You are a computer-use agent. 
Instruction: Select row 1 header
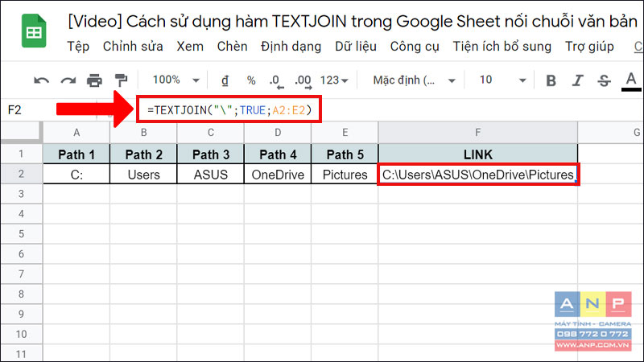point(21,154)
